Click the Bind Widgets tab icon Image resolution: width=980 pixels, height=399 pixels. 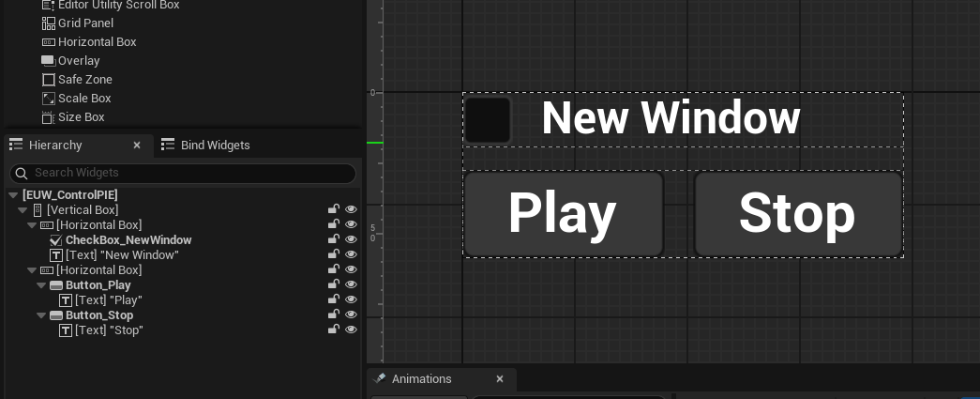point(168,146)
